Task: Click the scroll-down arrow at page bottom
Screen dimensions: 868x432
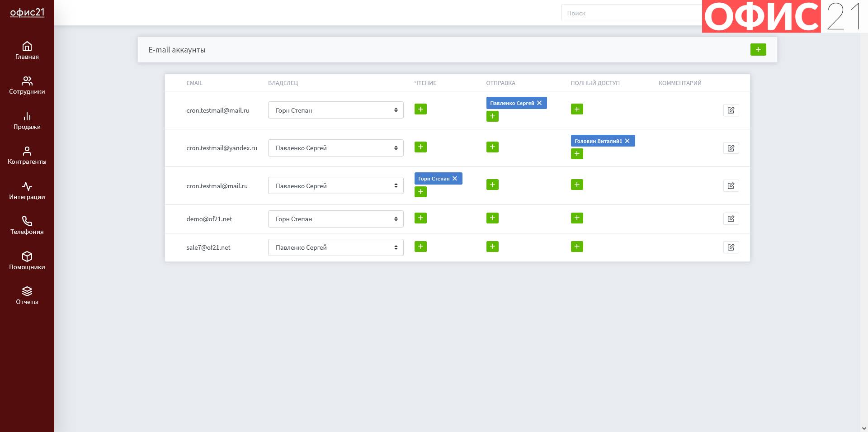Action: tap(864, 428)
